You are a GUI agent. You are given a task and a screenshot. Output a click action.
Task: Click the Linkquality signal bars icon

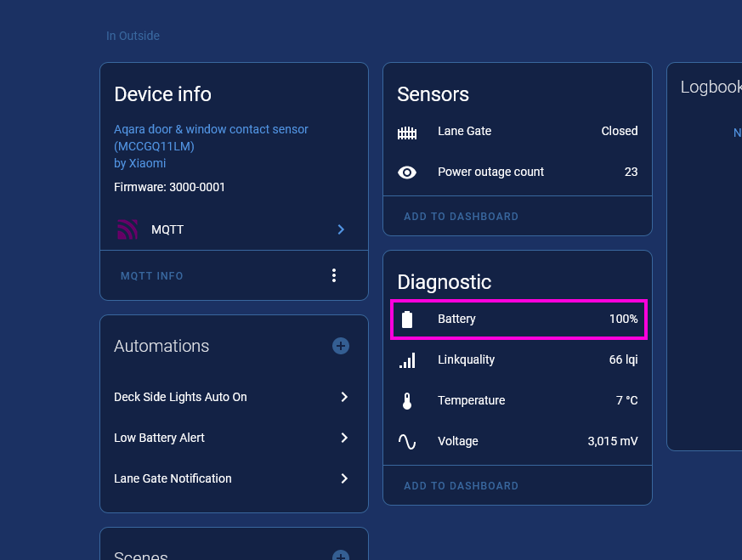(407, 360)
